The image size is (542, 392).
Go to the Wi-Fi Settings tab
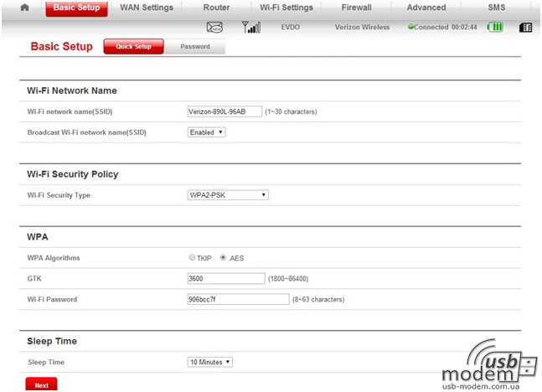click(286, 8)
